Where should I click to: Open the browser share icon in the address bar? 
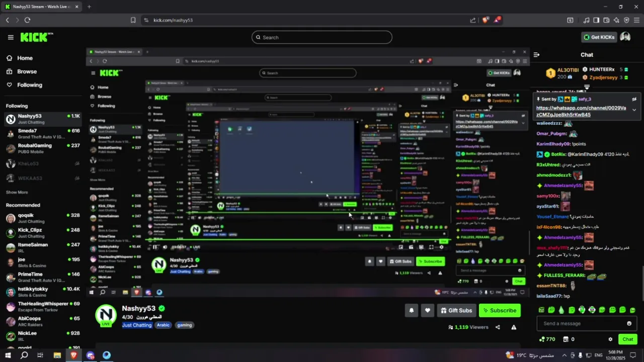(473, 20)
